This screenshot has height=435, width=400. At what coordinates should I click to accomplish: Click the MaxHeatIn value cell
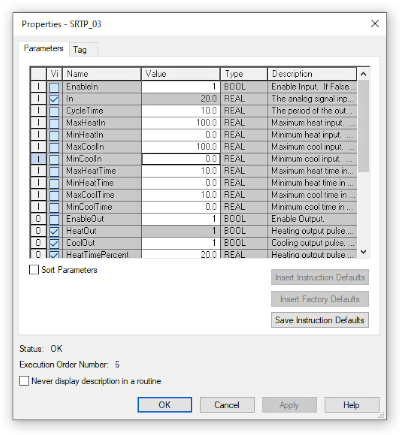181,123
